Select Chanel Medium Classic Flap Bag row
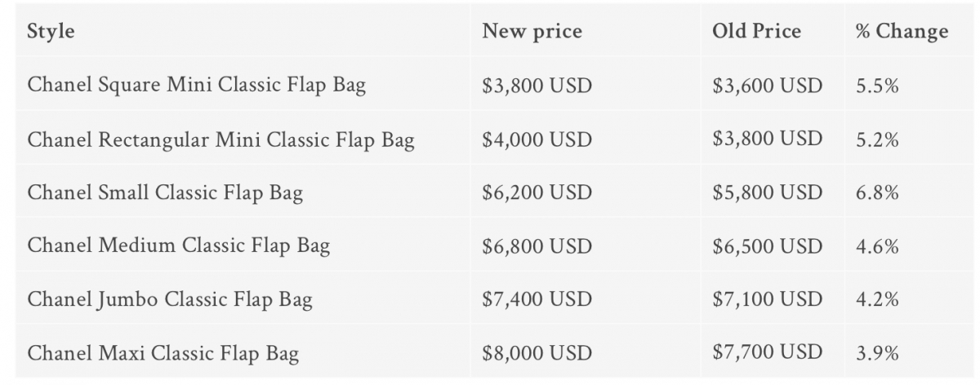This screenshot has height=385, width=980. tap(178, 246)
